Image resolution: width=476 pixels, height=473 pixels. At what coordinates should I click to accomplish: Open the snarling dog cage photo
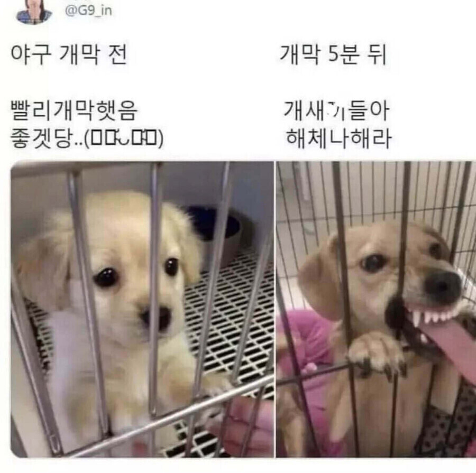tap(376, 309)
